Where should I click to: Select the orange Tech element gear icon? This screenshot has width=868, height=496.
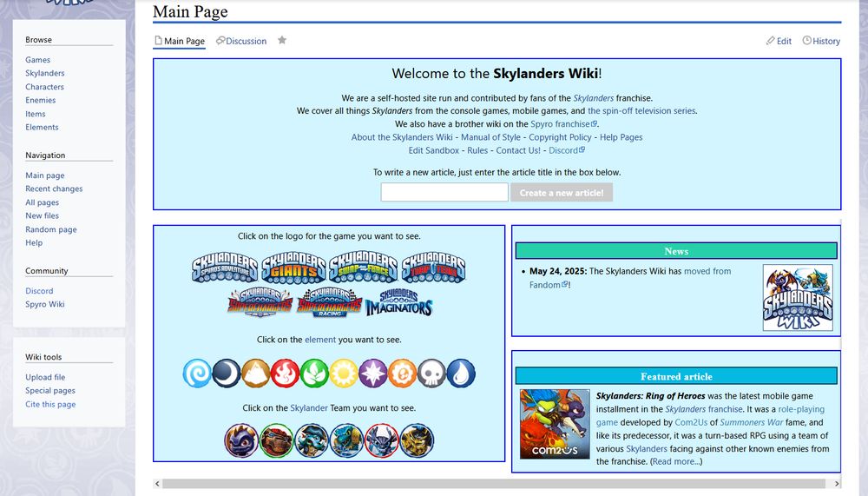403,373
